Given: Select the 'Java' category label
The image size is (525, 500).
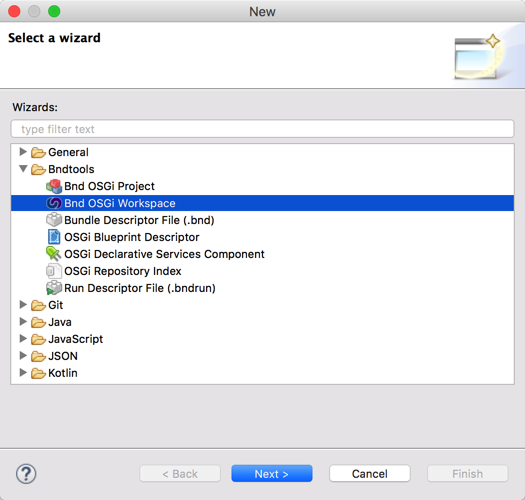Looking at the screenshot, I should 60,322.
